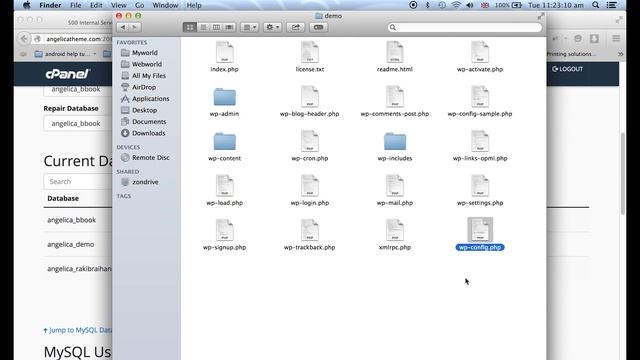Open the Edit menu

coord(96,5)
